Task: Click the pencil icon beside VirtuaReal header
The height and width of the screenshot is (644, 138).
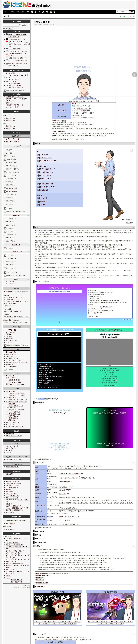Action: pos(21,215)
